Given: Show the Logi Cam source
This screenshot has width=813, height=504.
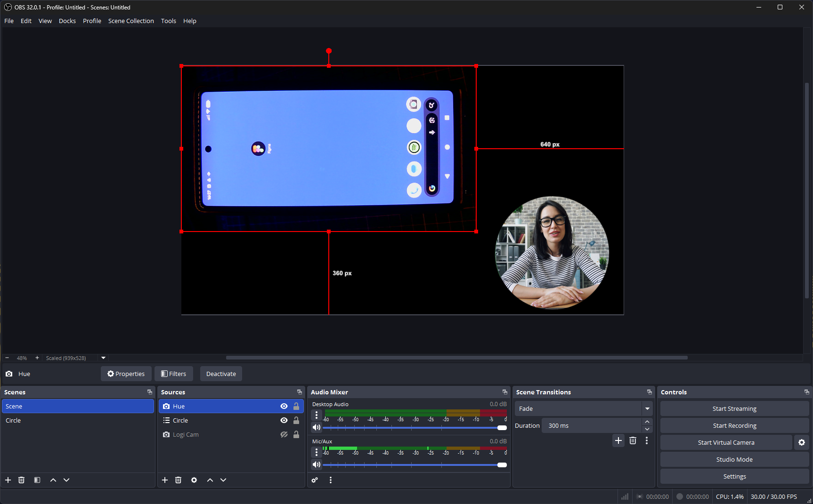Looking at the screenshot, I should (284, 434).
